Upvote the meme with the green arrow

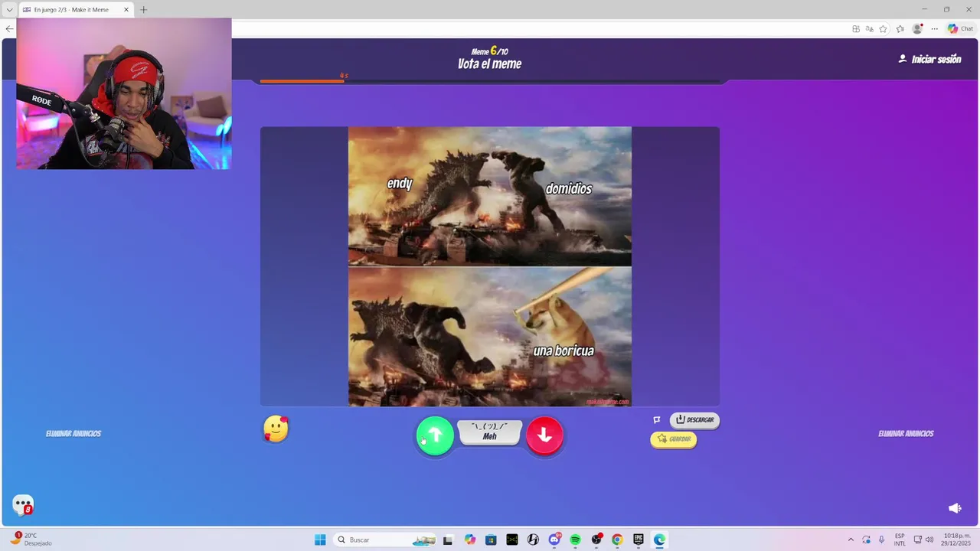coord(435,435)
